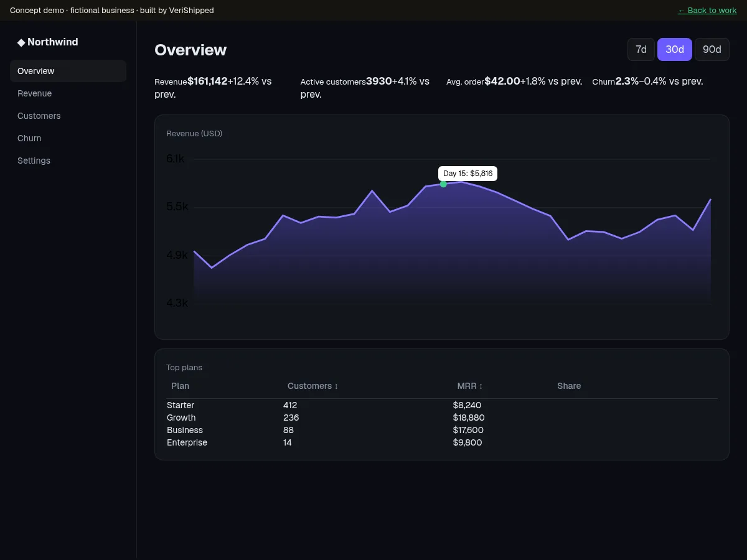Click the $9,800 MRR value
This screenshot has width=747, height=560.
click(467, 442)
